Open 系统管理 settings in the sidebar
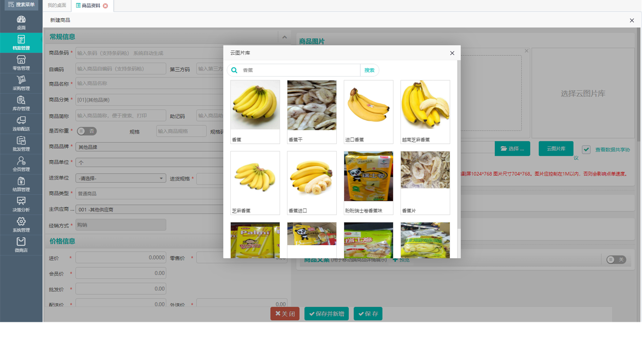Viewport: 644px width, 345px height. 21,225
